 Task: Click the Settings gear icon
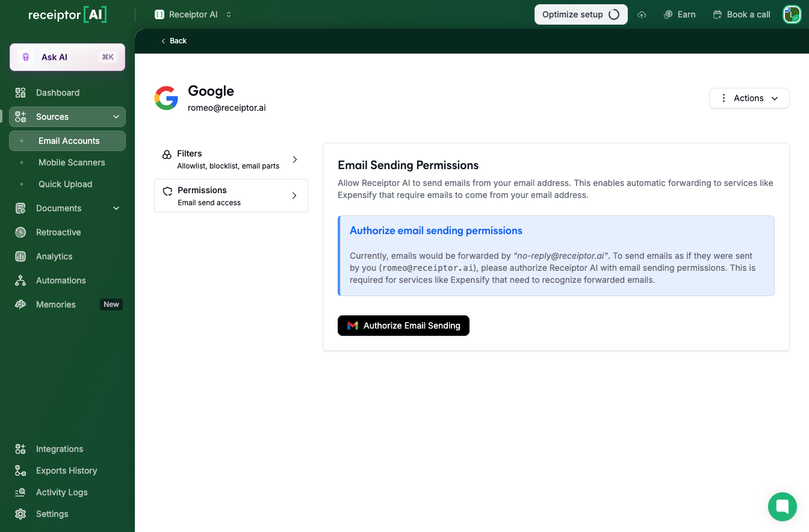pos(20,514)
